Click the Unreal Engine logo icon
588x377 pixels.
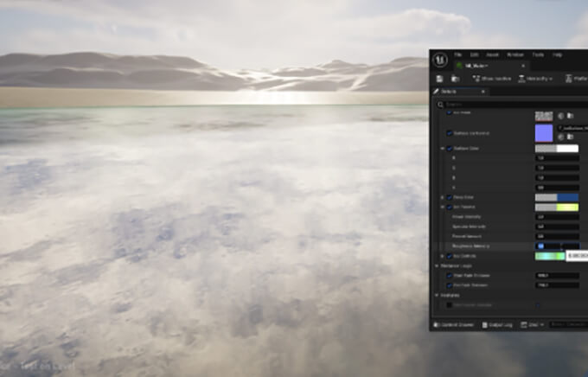coord(440,60)
